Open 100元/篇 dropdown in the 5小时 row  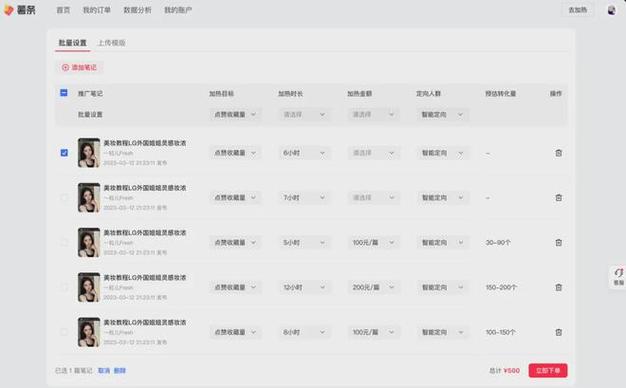373,242
